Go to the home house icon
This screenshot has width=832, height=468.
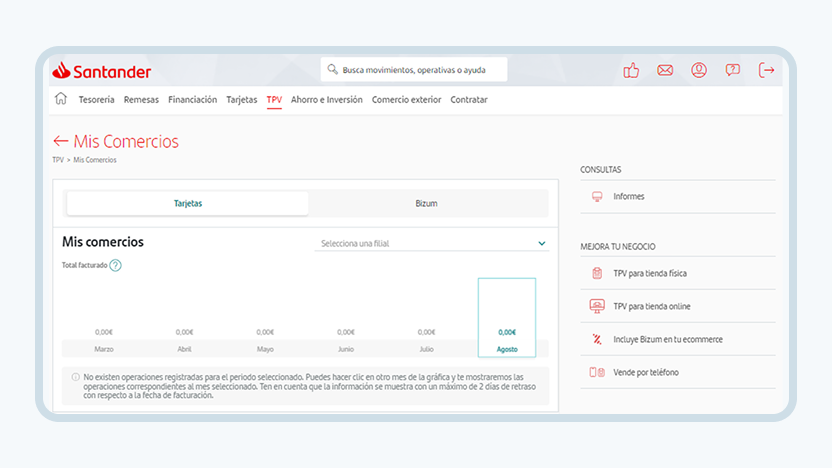[x=61, y=99]
